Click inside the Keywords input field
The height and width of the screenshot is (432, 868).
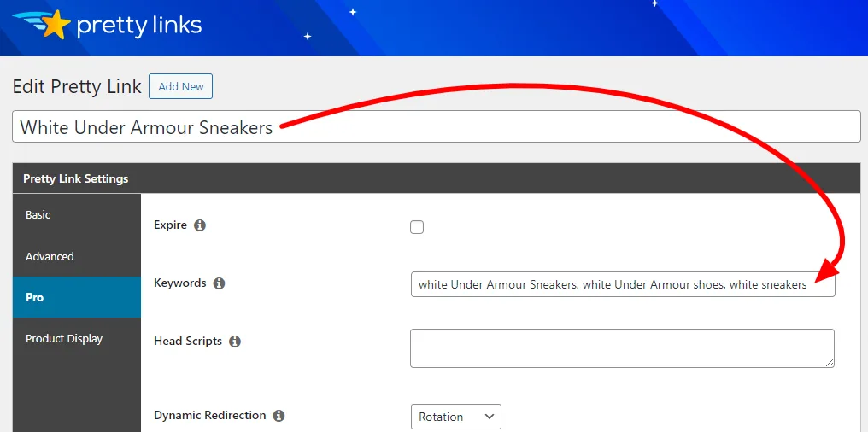(623, 284)
